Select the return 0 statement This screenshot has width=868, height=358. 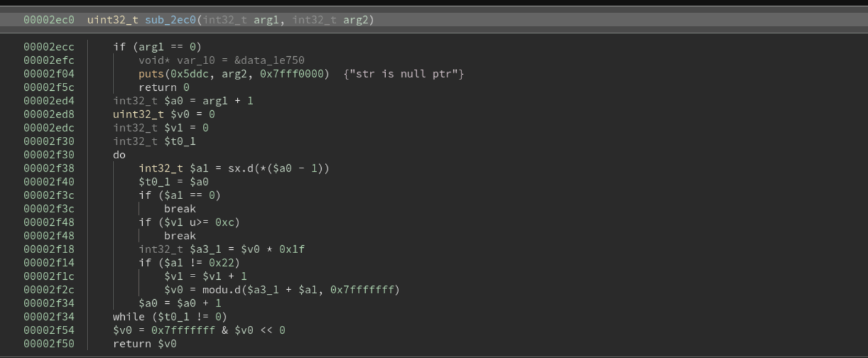[x=164, y=87]
